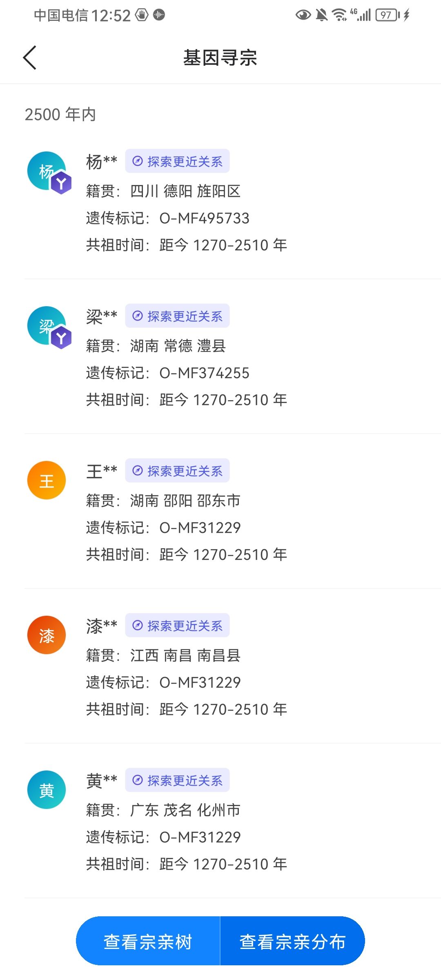Tap 探索更近关系 next to 漆**
This screenshot has width=441, height=980.
pyautogui.click(x=177, y=626)
